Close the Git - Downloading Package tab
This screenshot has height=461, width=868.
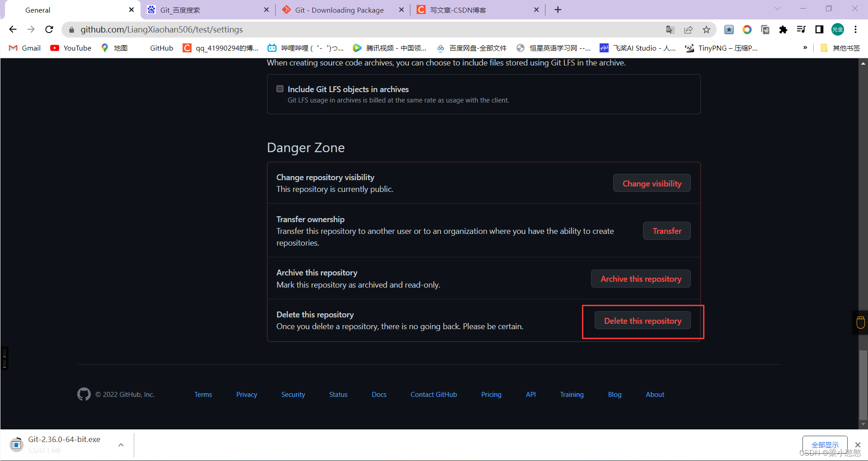pos(401,10)
